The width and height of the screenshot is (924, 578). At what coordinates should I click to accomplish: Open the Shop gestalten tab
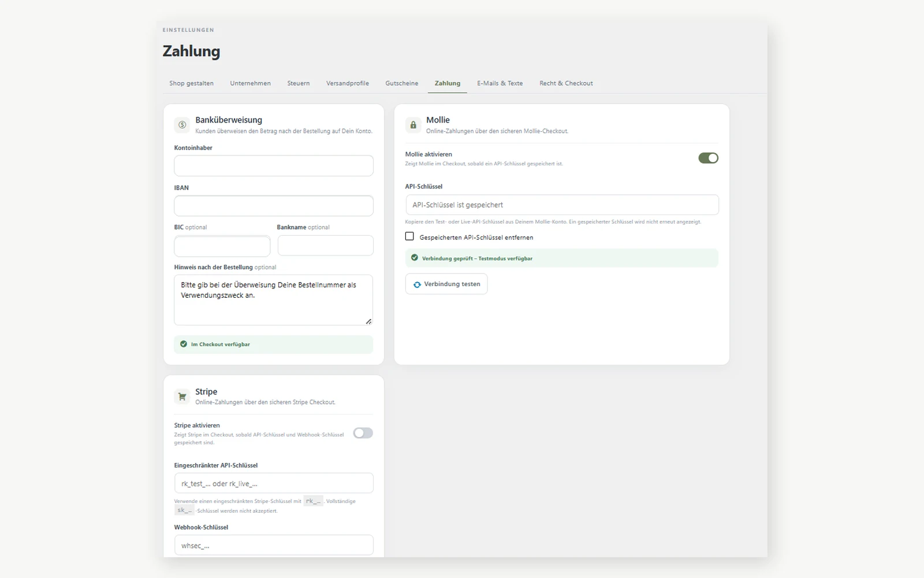191,83
